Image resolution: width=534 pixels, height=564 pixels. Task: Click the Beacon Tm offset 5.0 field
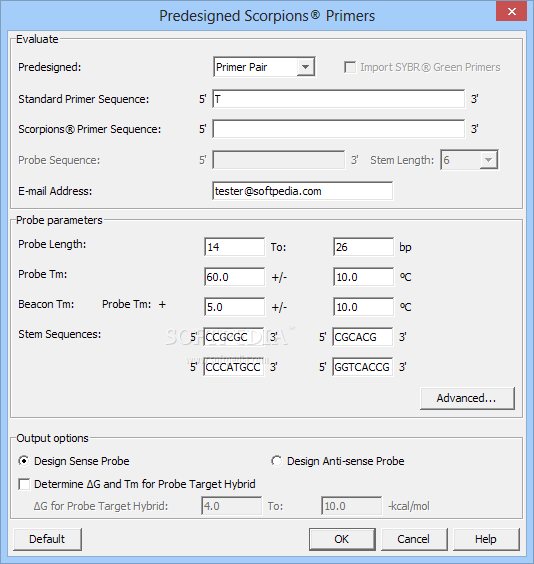(234, 307)
